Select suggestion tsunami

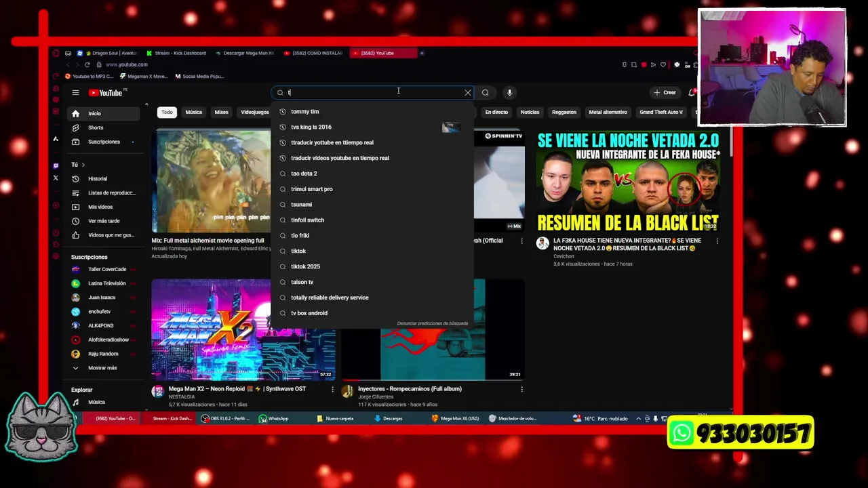click(372, 205)
